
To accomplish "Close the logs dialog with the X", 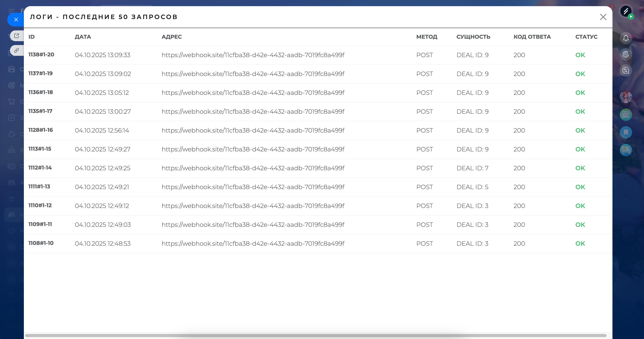I will click(x=603, y=17).
